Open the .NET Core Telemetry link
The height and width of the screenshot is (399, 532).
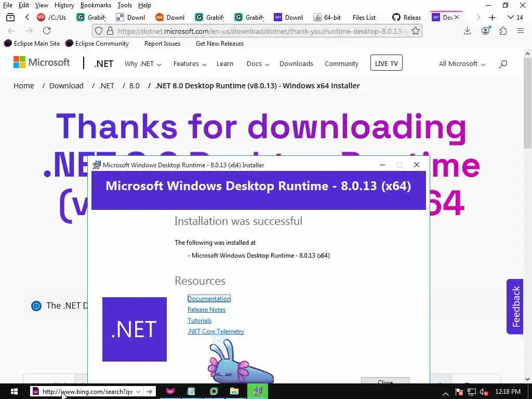[x=216, y=331]
